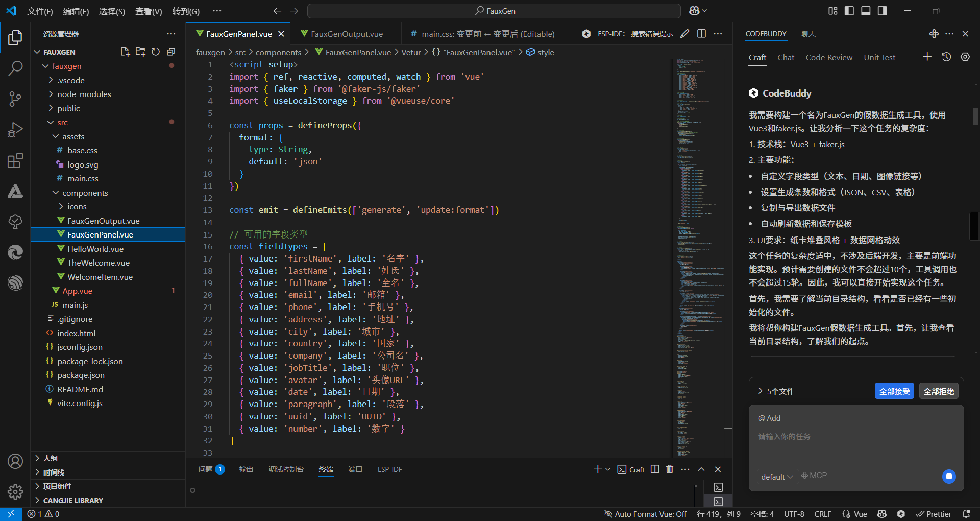Viewport: 980px width, 521px height.
Task: Open remote window indicator in status bar
Action: click(11, 514)
